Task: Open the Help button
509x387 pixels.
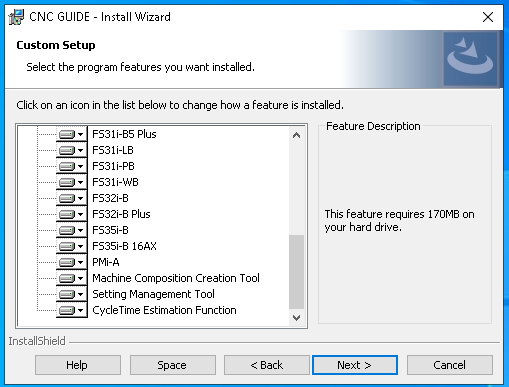Action: click(78, 365)
